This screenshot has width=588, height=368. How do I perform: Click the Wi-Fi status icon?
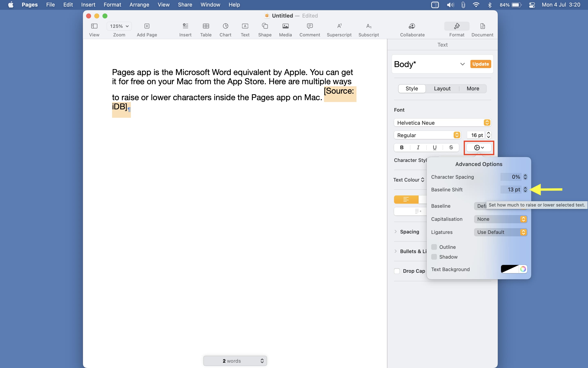pos(476,5)
